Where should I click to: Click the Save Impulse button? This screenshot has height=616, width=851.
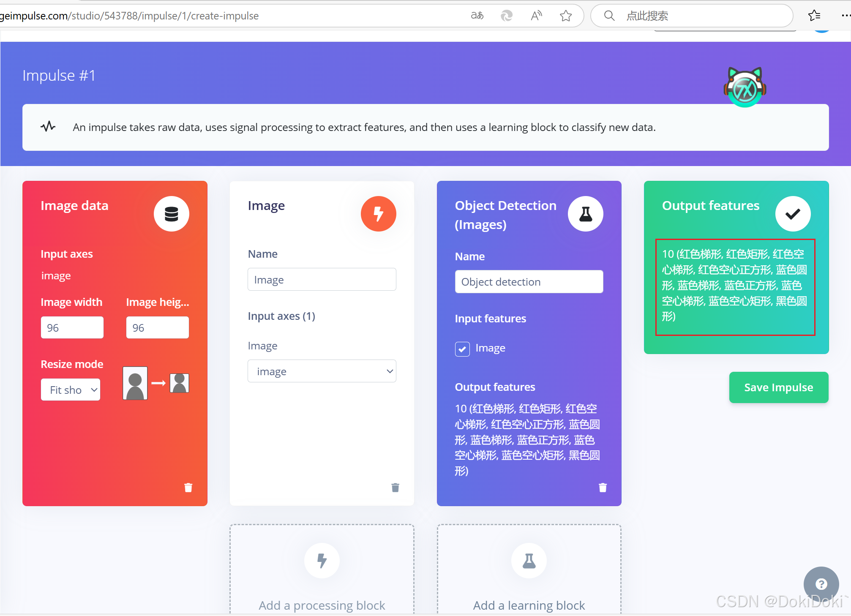(x=778, y=387)
